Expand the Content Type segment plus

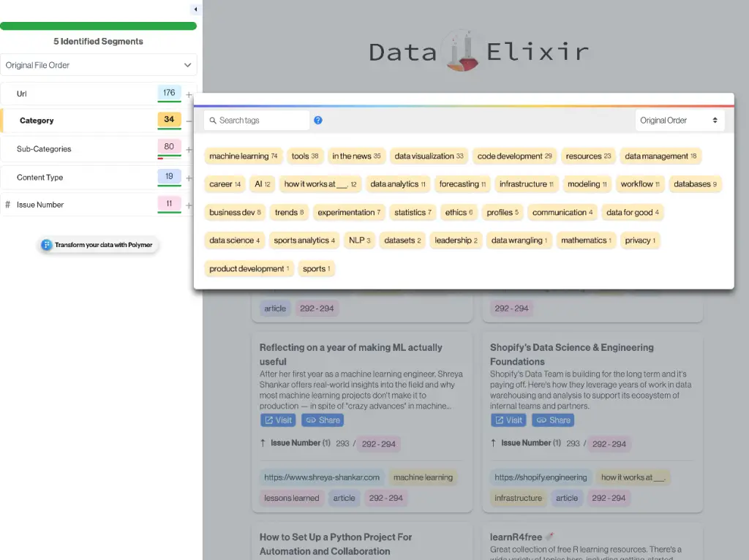click(189, 178)
